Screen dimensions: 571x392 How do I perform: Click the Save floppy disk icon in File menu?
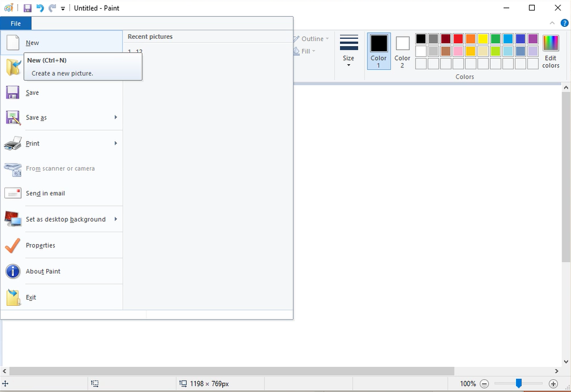coord(12,92)
